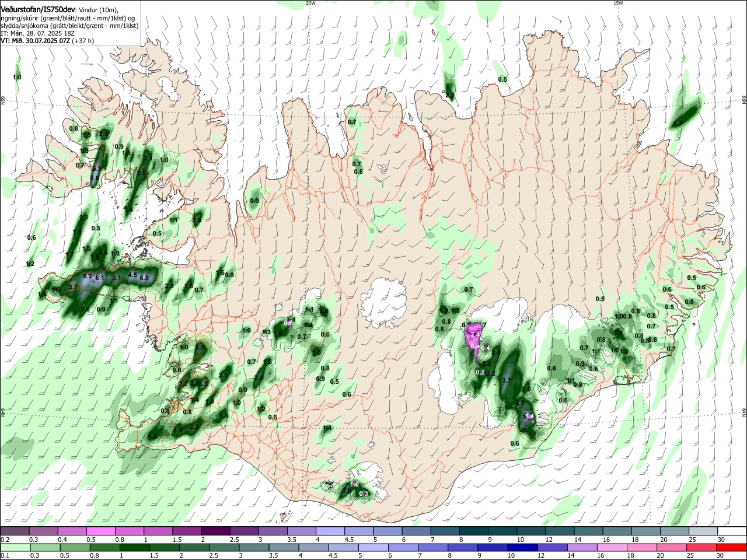
Task: Pick the rain legend swatch starting at 0.5
Action: tap(74, 547)
